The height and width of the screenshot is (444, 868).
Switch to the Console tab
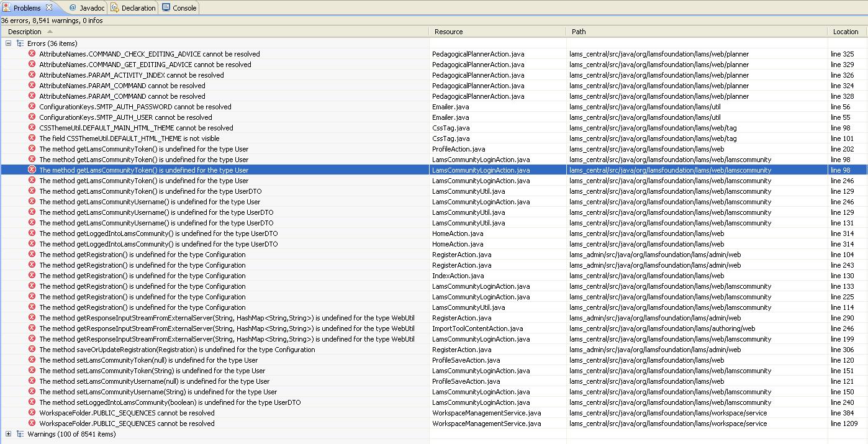[179, 8]
